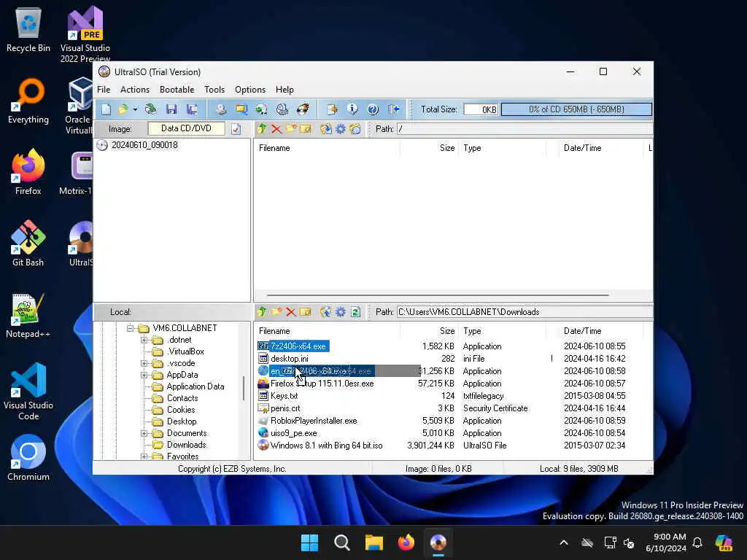
Task: Click the 0% of CD 650MB capacity bar
Action: click(576, 109)
